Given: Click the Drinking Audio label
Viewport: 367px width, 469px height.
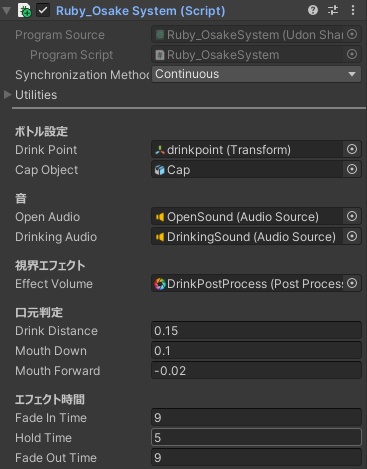Looking at the screenshot, I should pyautogui.click(x=56, y=237).
